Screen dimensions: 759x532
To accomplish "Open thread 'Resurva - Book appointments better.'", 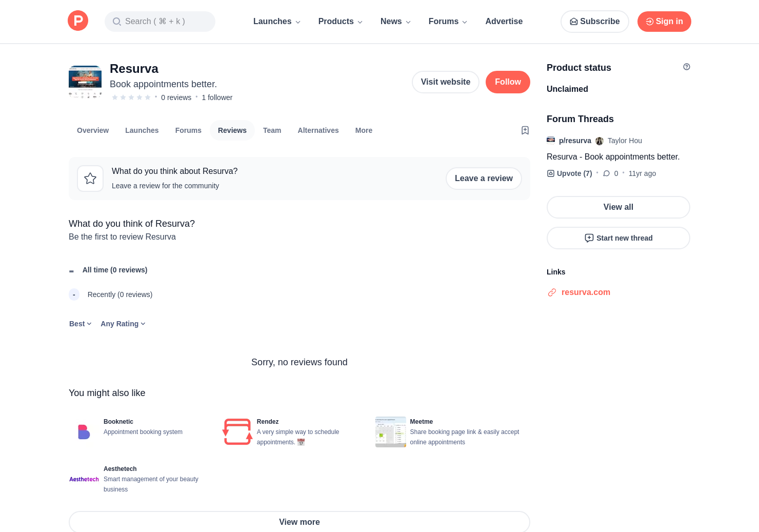I will 613,157.
